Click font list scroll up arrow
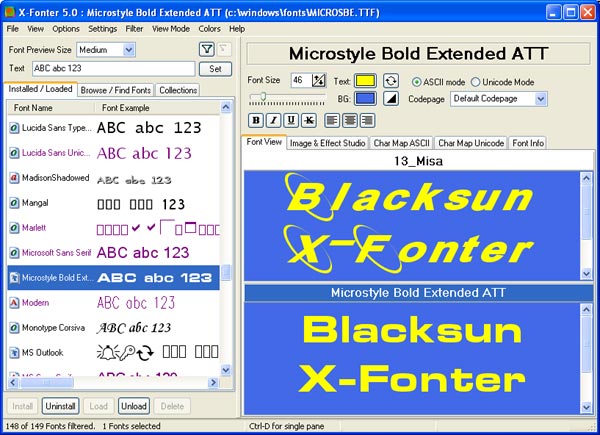The image size is (600, 435). point(226,108)
